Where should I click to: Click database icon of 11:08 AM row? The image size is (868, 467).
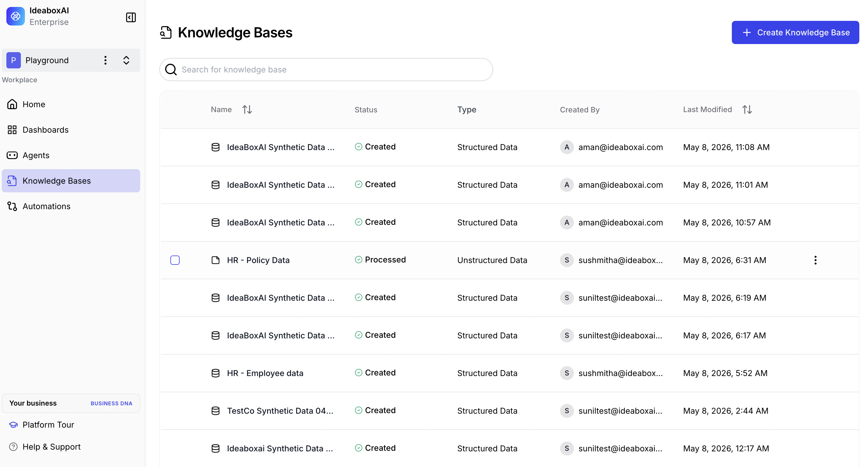pos(215,147)
